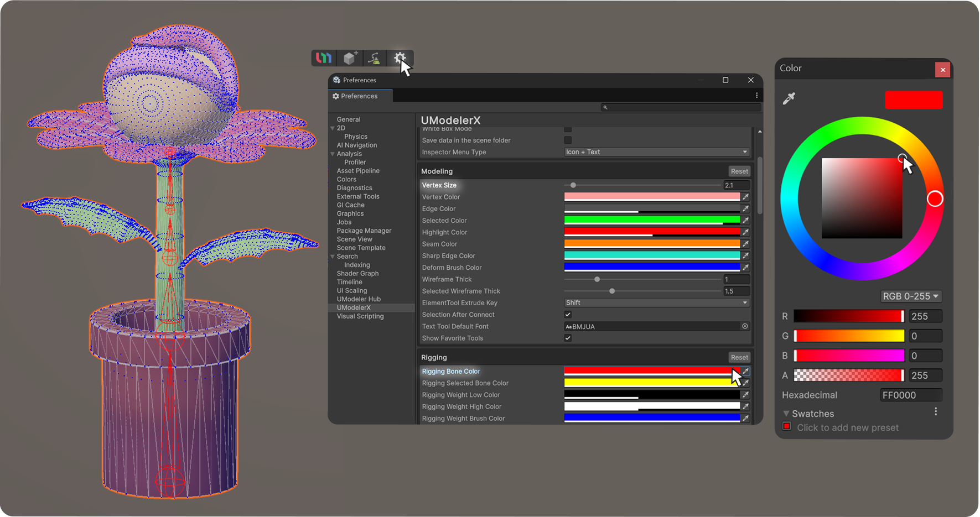Pick Edge Color with its eyedropper

[x=746, y=208]
